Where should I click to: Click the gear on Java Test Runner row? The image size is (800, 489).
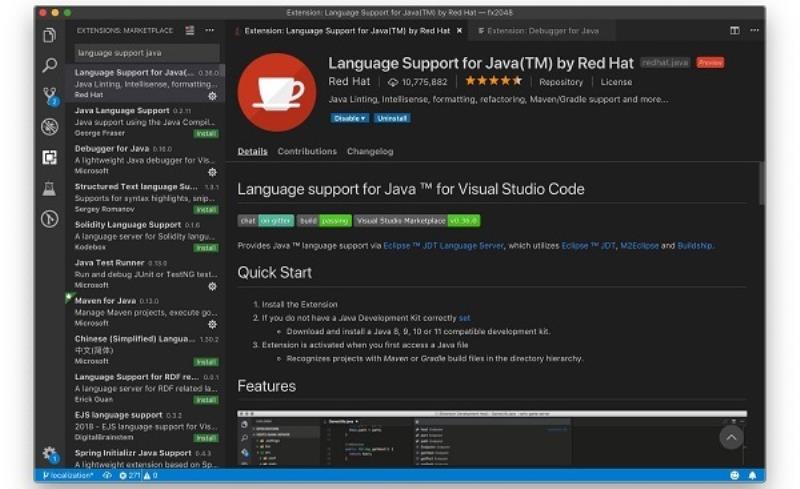point(213,286)
